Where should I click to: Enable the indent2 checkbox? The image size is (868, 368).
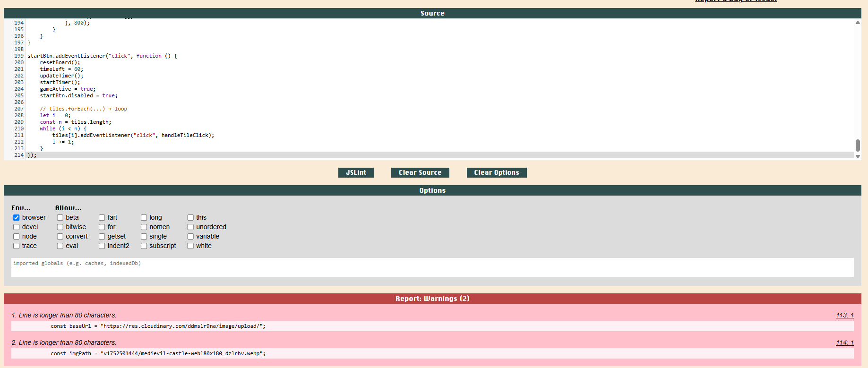(x=102, y=246)
